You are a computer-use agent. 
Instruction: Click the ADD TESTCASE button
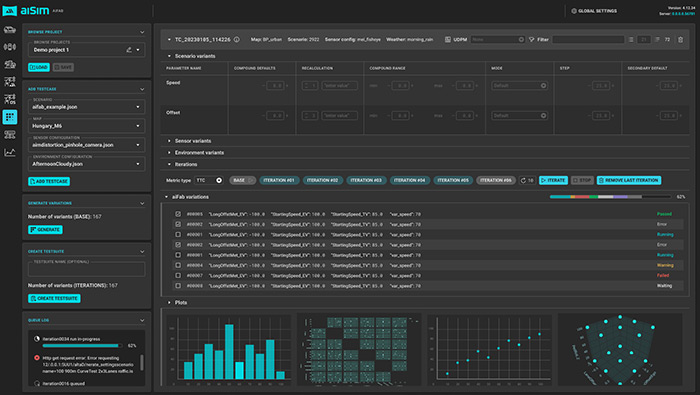click(49, 182)
